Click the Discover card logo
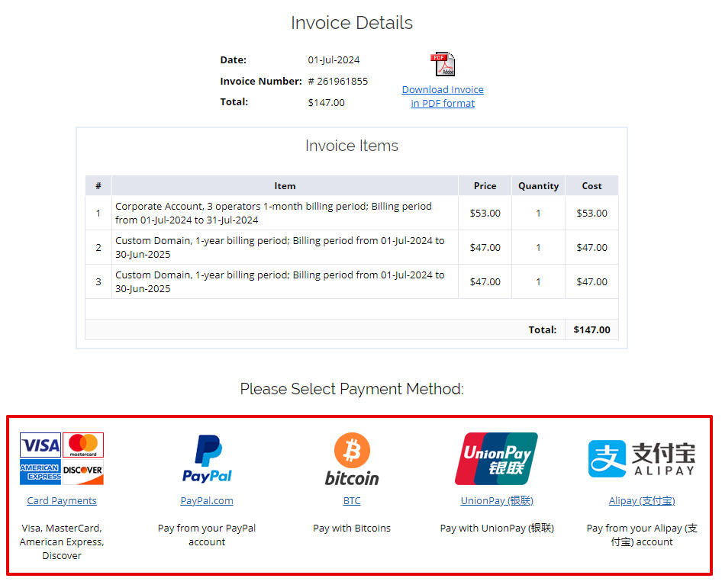The height and width of the screenshot is (588, 722). [83, 473]
